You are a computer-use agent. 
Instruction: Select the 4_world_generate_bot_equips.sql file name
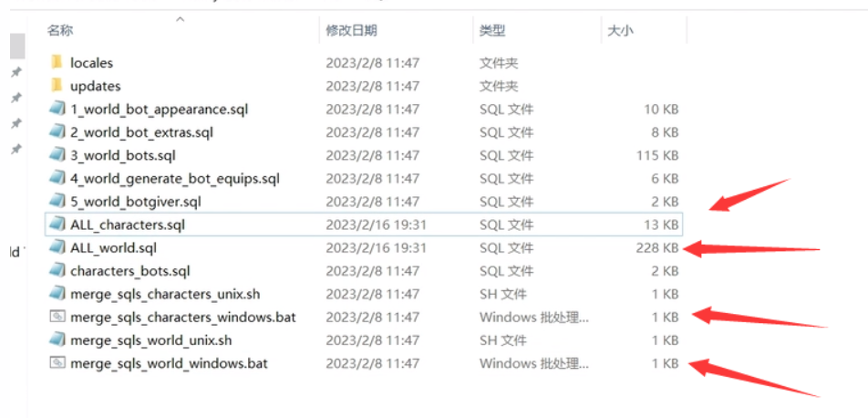pyautogui.click(x=174, y=178)
